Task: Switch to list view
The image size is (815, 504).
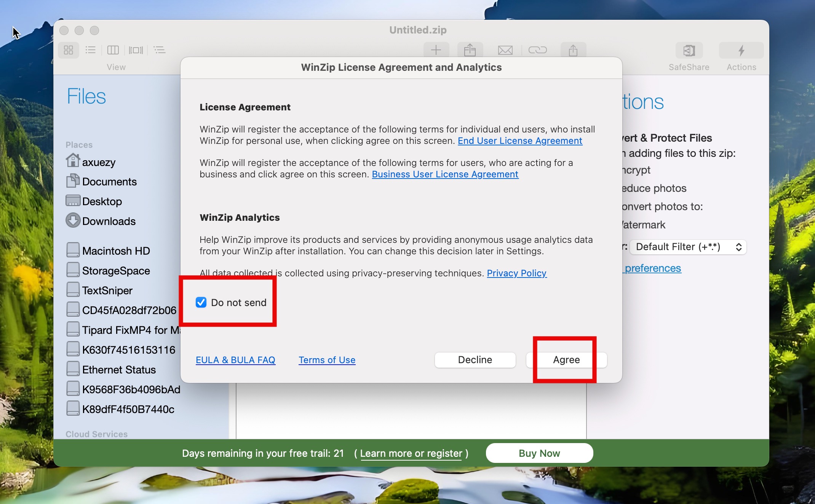Action: click(91, 50)
